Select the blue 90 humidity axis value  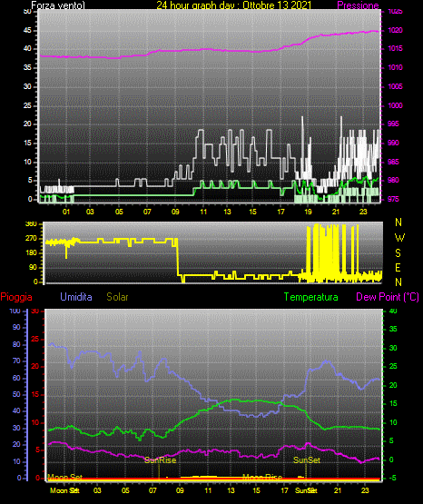click(x=16, y=327)
